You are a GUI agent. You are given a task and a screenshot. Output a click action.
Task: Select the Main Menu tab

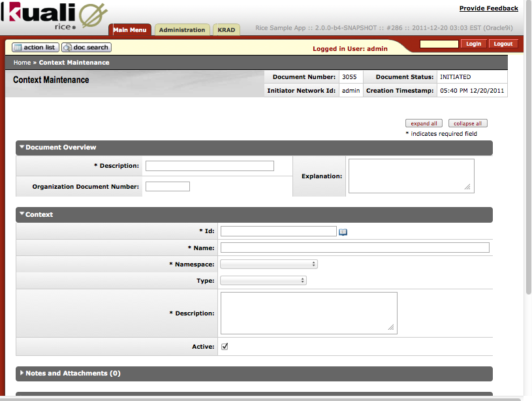129,30
